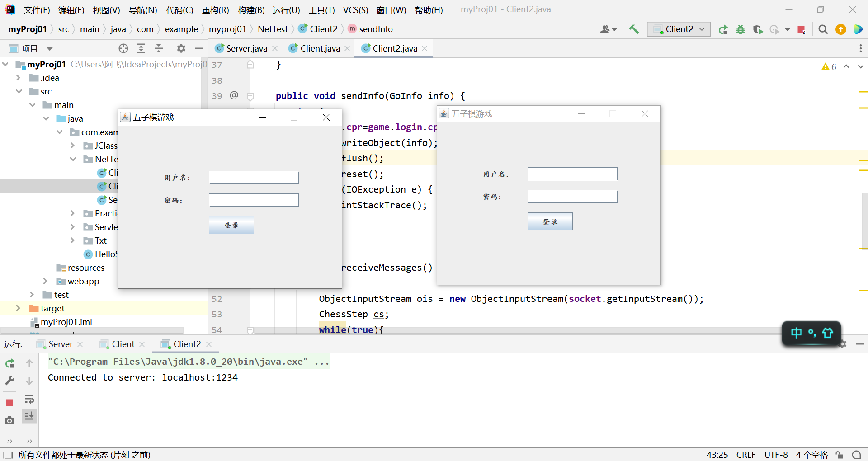This screenshot has height=461, width=868.
Task: Click 登录 button in right game window
Action: (550, 221)
